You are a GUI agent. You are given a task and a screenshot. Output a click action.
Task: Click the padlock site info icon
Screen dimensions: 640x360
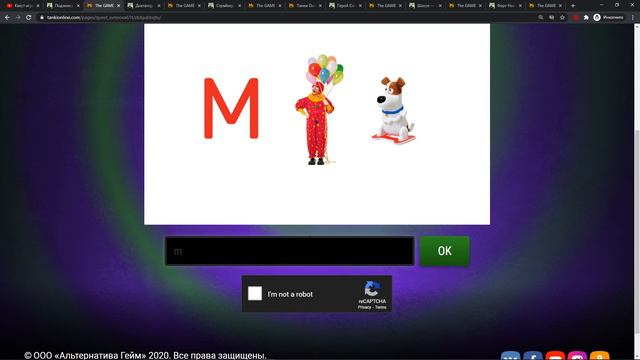tap(42, 18)
